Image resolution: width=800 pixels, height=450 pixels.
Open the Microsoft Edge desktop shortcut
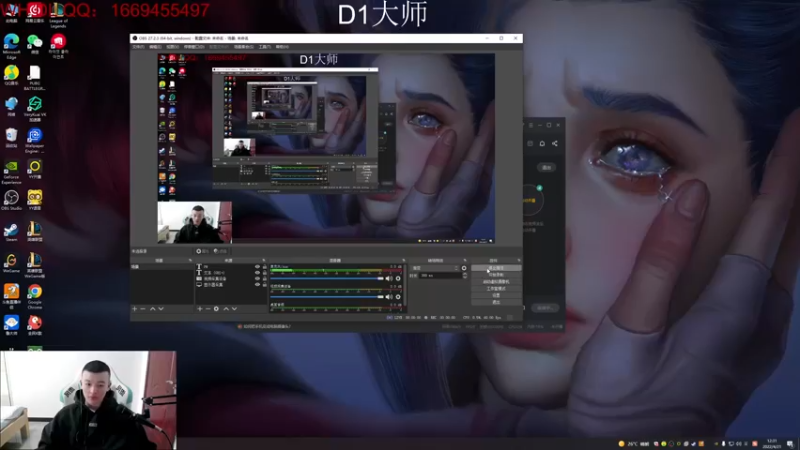[x=11, y=46]
